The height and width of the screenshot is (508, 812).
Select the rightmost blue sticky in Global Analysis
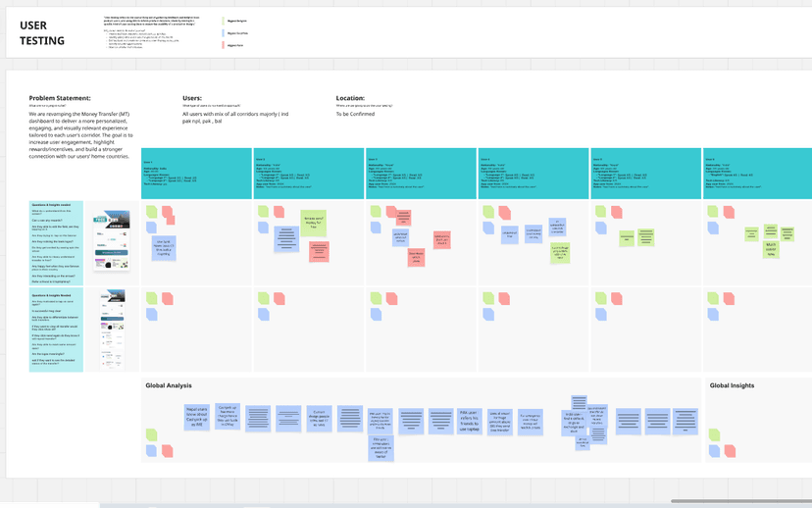pyautogui.click(x=685, y=421)
